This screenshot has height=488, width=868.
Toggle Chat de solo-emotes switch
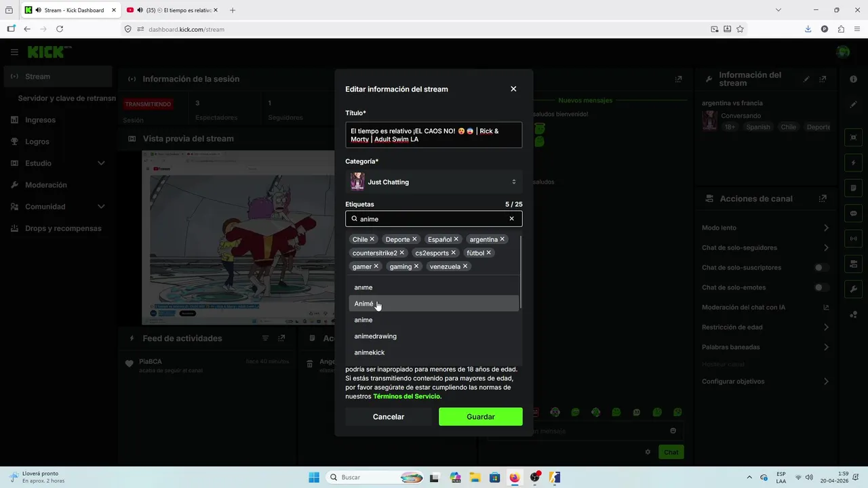821,287
